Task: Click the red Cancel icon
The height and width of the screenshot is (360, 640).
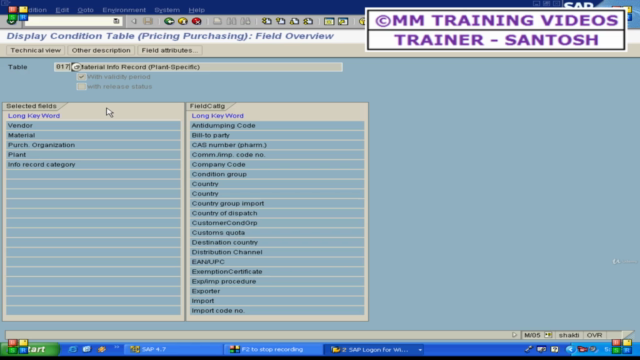Action: click(197, 21)
